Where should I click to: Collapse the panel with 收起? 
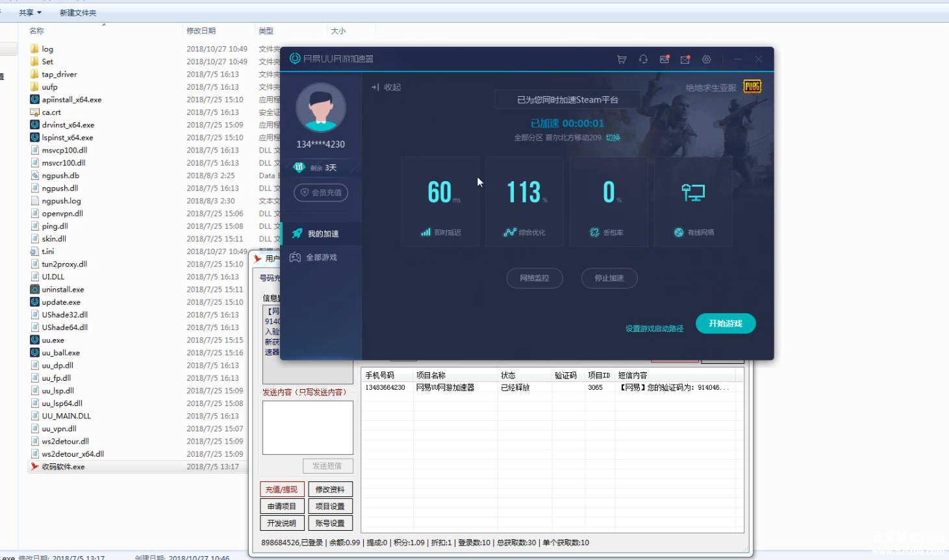tap(386, 87)
